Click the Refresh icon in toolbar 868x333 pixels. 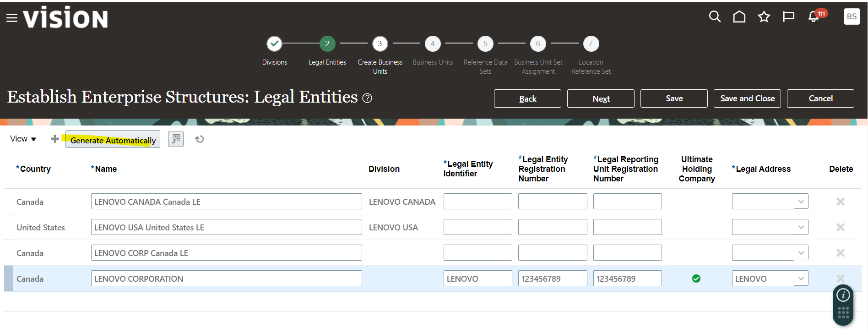click(199, 139)
